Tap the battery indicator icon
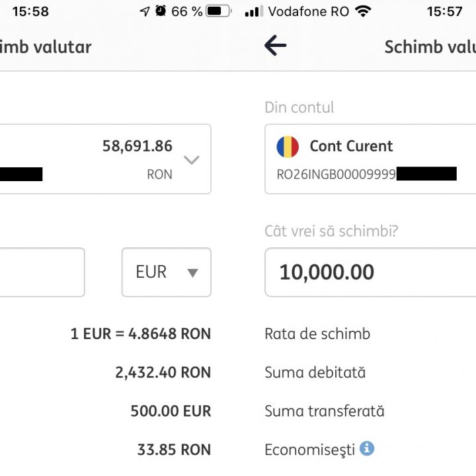 tap(218, 11)
